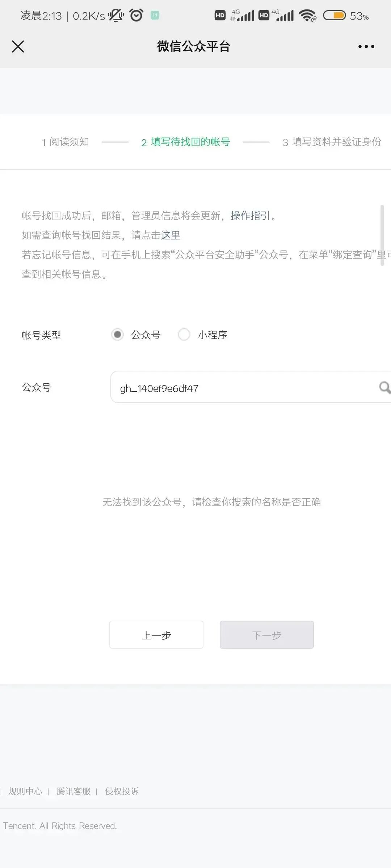Tap the first HD 4G signal icon
Screen dimensions: 391x868
coord(235,16)
